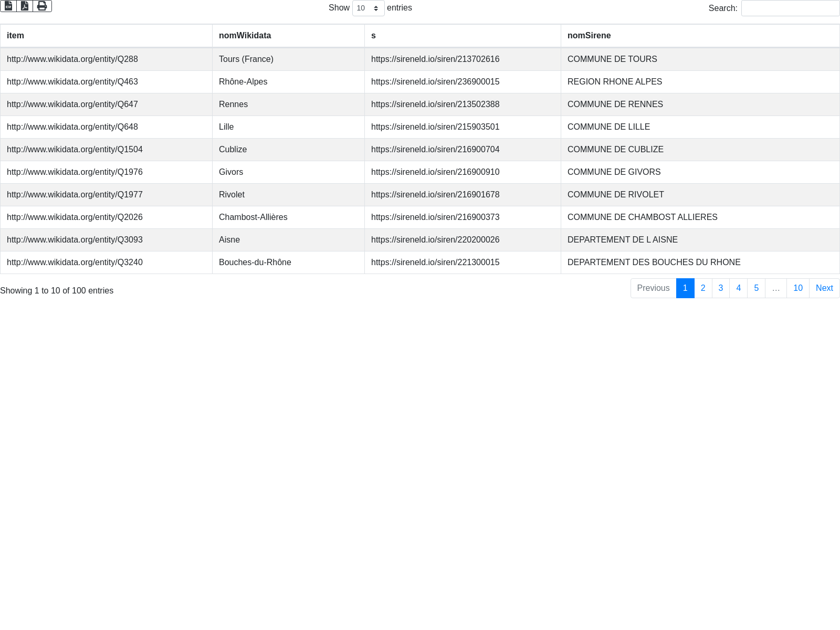Go to page 2 of results
This screenshot has height=630, width=840.
coord(703,288)
